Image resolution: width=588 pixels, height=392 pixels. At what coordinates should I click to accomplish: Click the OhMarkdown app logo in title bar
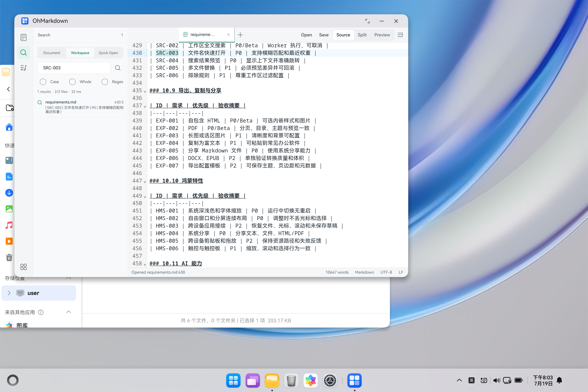pyautogui.click(x=25, y=21)
